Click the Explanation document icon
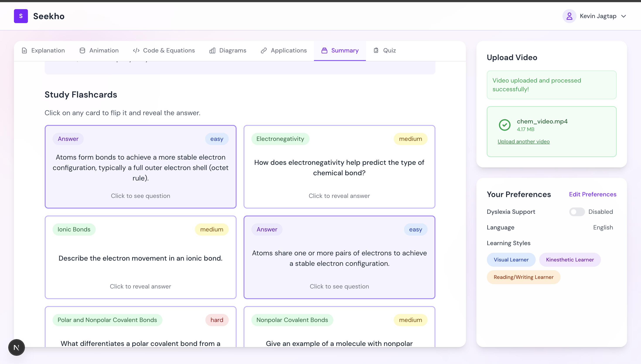641x364 pixels. [x=24, y=51]
